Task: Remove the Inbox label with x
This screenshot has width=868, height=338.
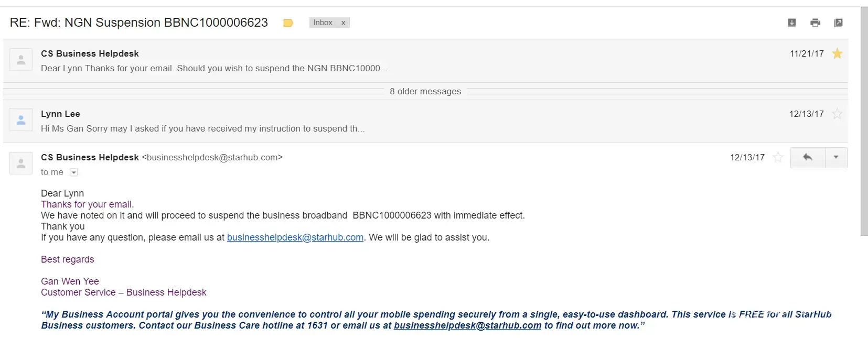Action: click(344, 23)
